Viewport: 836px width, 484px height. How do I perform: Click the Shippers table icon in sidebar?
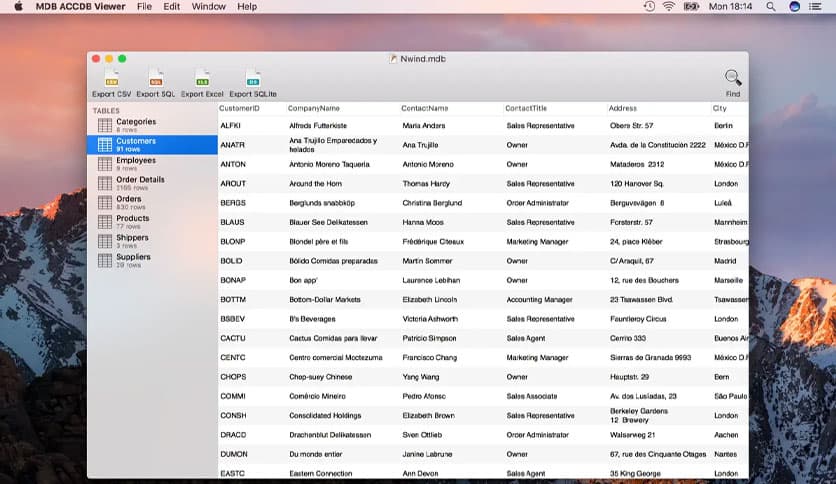pyautogui.click(x=105, y=241)
